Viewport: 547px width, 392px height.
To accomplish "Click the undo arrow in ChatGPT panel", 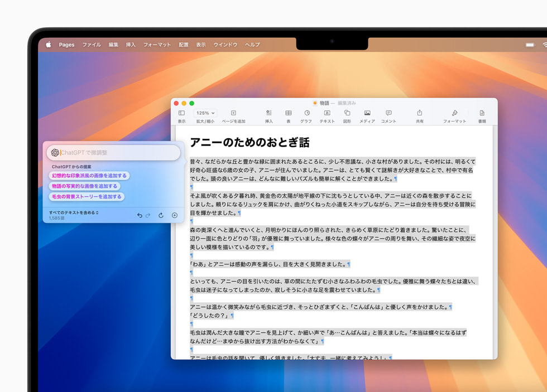I will coord(140,215).
